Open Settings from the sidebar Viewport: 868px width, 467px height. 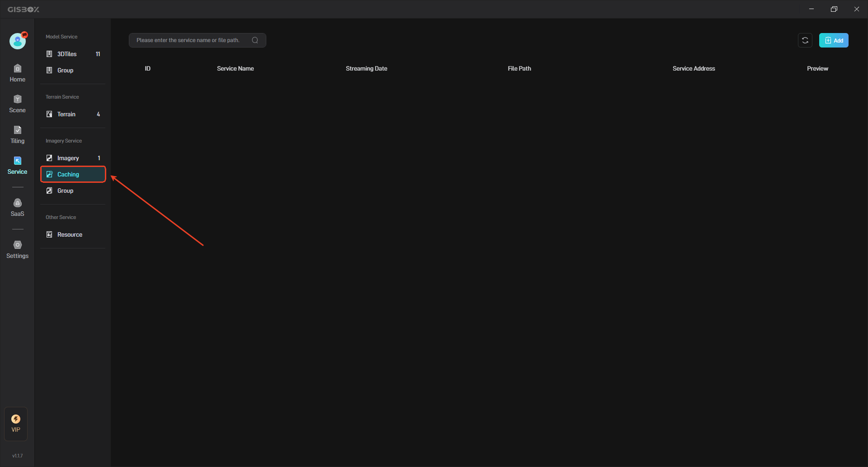[17, 250]
